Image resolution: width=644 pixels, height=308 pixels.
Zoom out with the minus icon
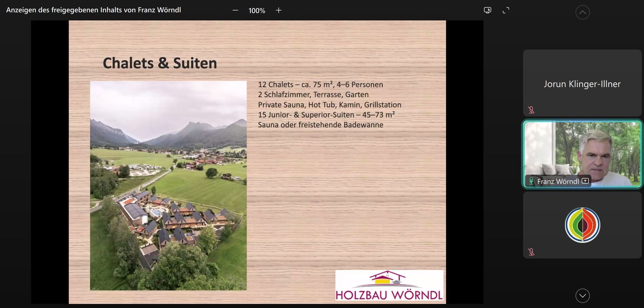pyautogui.click(x=235, y=10)
